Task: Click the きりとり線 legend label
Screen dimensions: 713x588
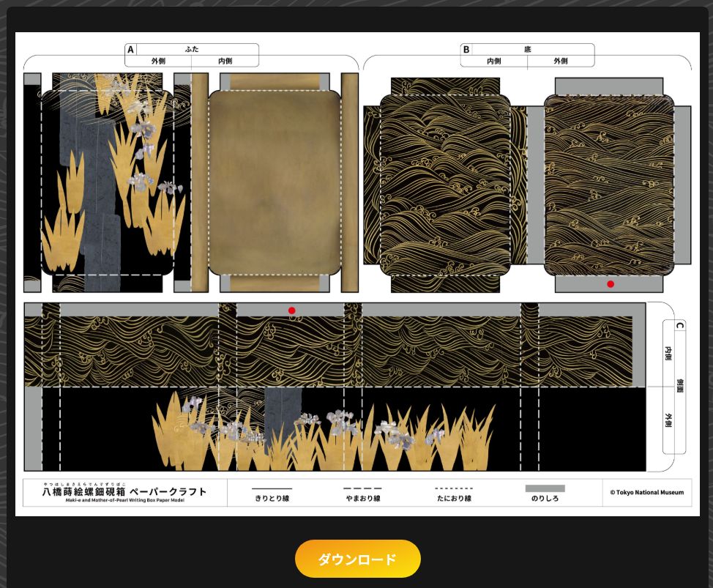Action: point(272,499)
